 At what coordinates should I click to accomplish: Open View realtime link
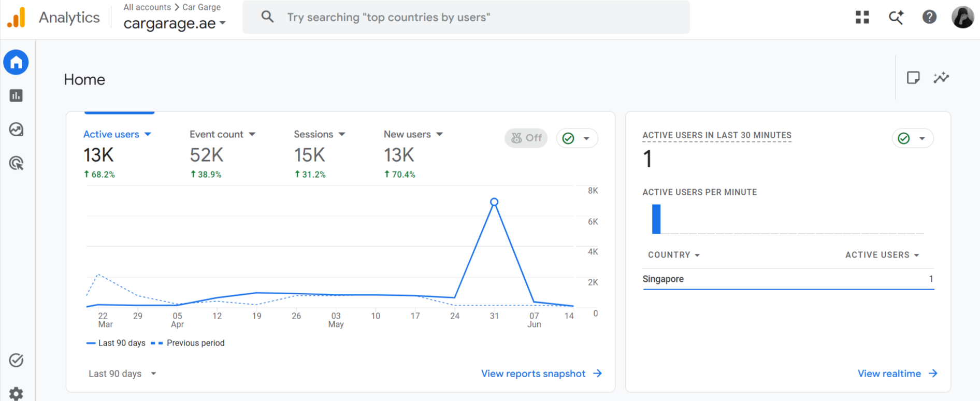[897, 374]
